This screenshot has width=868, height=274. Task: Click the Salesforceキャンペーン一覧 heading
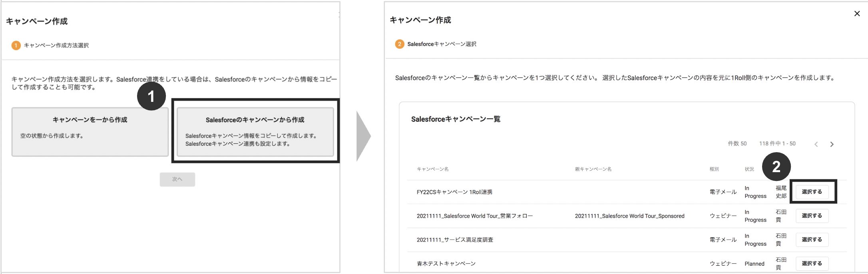(456, 119)
